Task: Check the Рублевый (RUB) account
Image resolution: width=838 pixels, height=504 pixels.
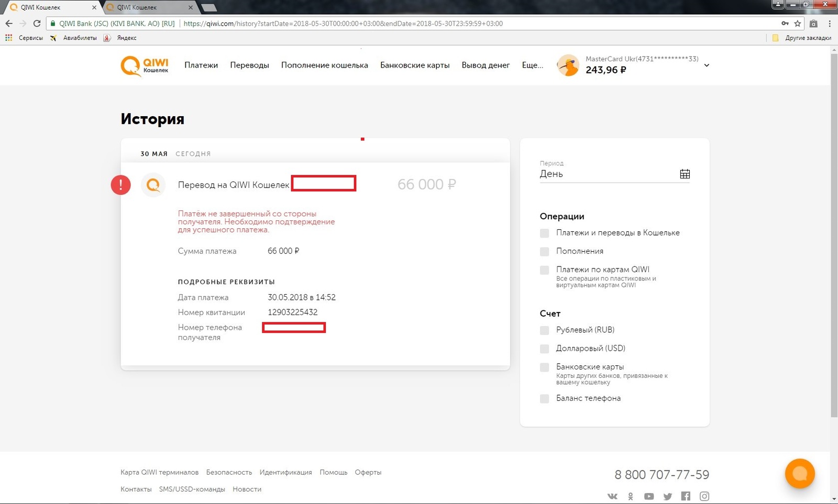Action: coord(545,330)
